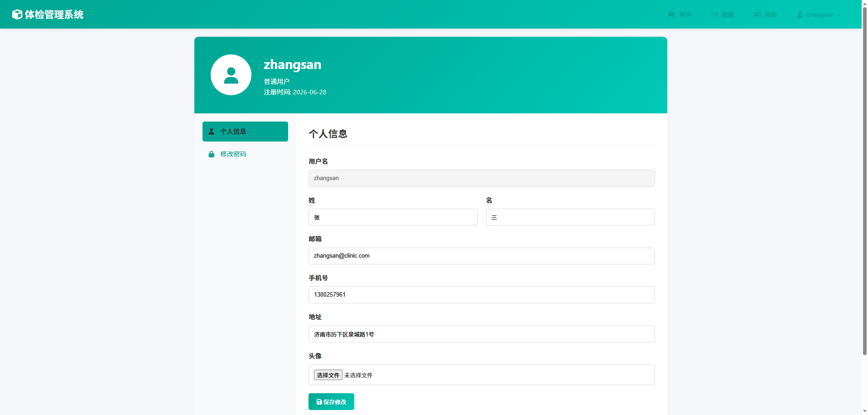The image size is (868, 415).
Task: Click the zhangsan name in profile banner
Action: [293, 64]
